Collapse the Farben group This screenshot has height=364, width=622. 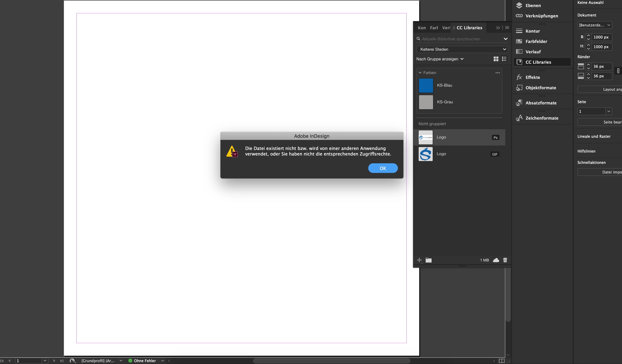point(420,73)
